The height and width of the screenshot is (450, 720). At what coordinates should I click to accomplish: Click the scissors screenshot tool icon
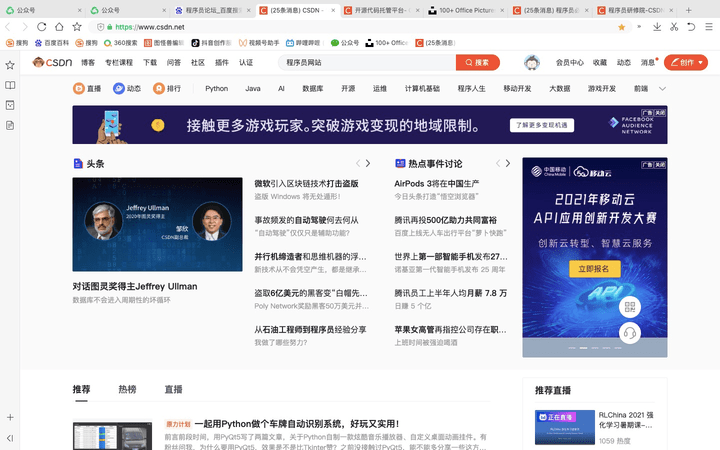tap(674, 27)
